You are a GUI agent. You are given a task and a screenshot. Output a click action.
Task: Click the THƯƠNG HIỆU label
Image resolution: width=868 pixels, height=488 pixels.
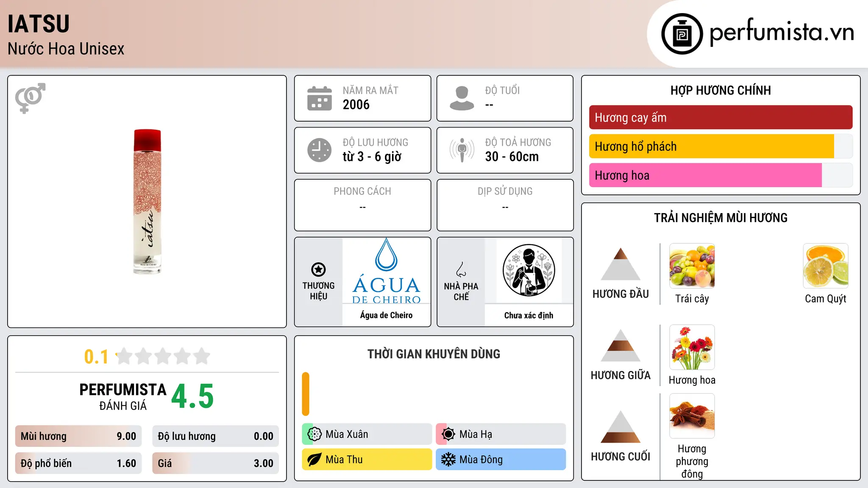point(318,291)
